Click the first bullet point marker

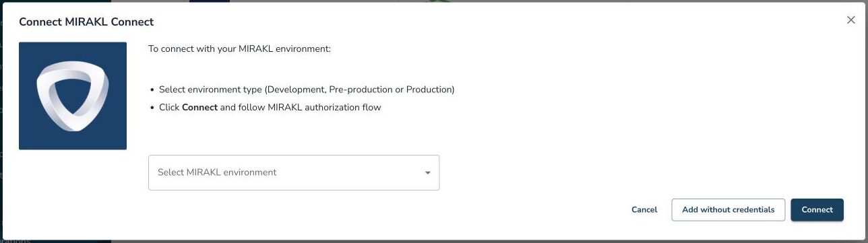pos(152,90)
